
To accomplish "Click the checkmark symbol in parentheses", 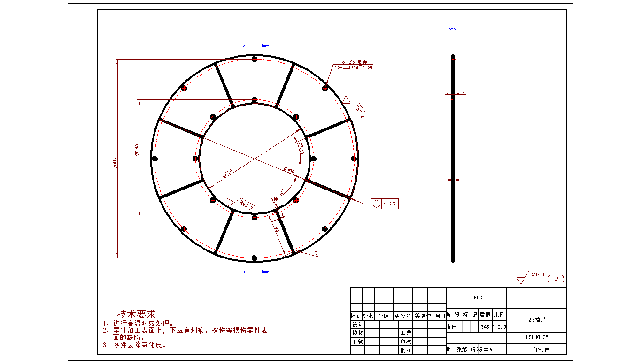I will [556, 279].
